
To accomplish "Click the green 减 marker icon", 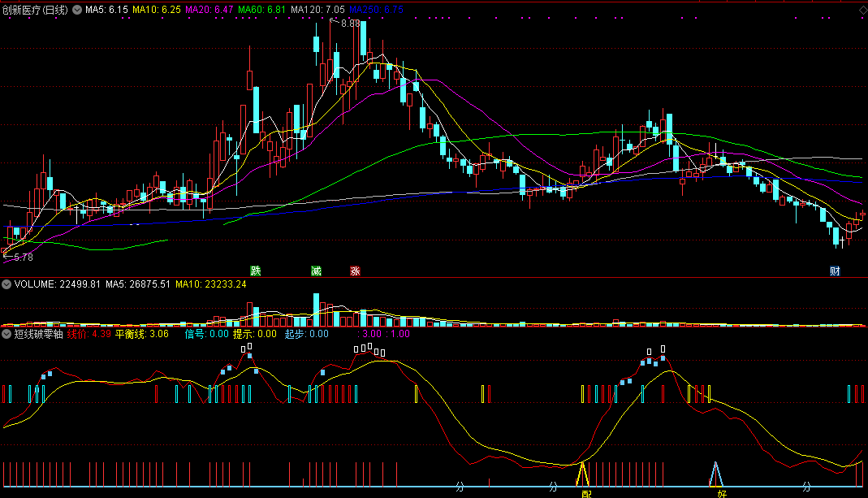I will (x=316, y=271).
